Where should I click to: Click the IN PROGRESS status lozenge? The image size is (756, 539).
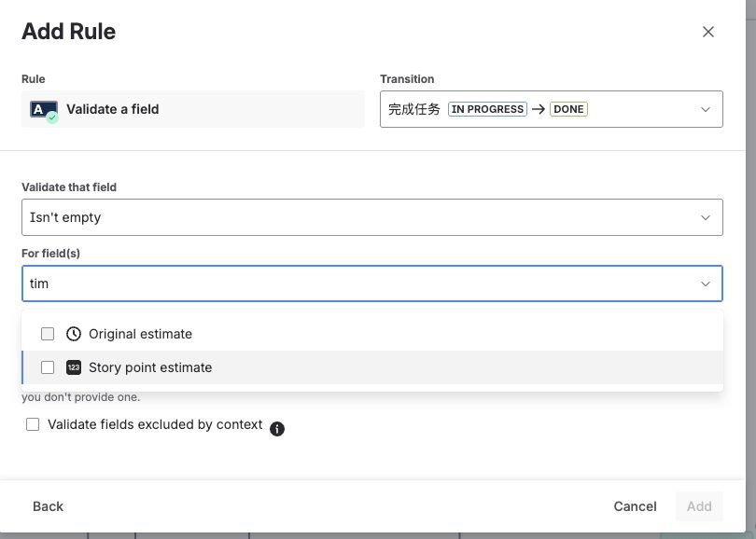[487, 109]
